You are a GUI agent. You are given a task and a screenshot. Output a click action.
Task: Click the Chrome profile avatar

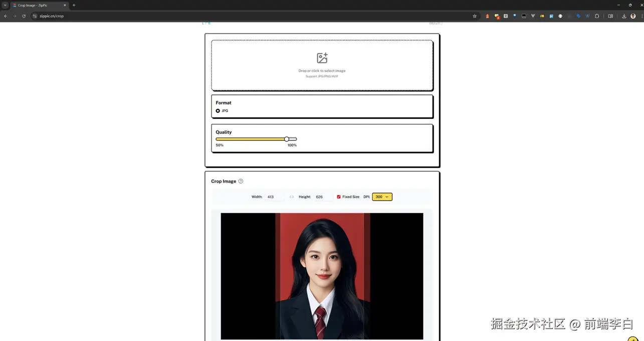pos(633,16)
